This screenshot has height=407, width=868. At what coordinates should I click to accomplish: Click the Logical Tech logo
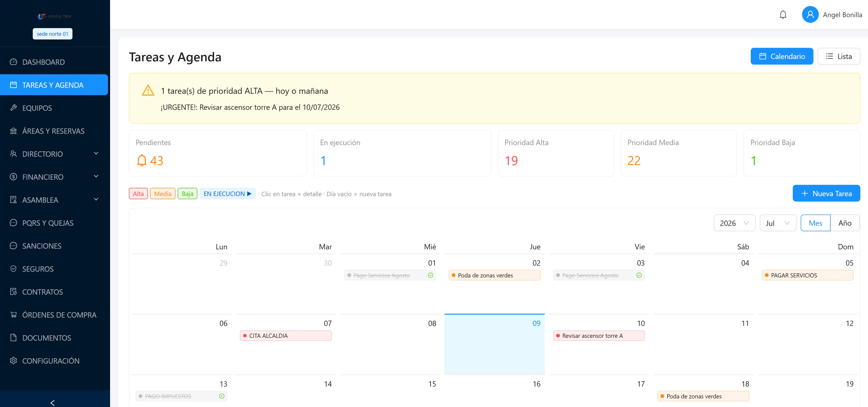click(53, 16)
